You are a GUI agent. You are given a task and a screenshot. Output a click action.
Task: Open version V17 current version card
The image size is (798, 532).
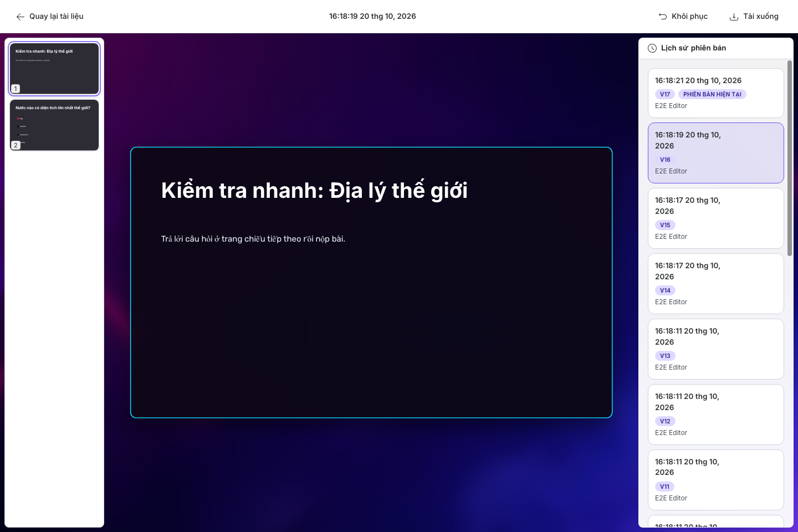point(716,93)
